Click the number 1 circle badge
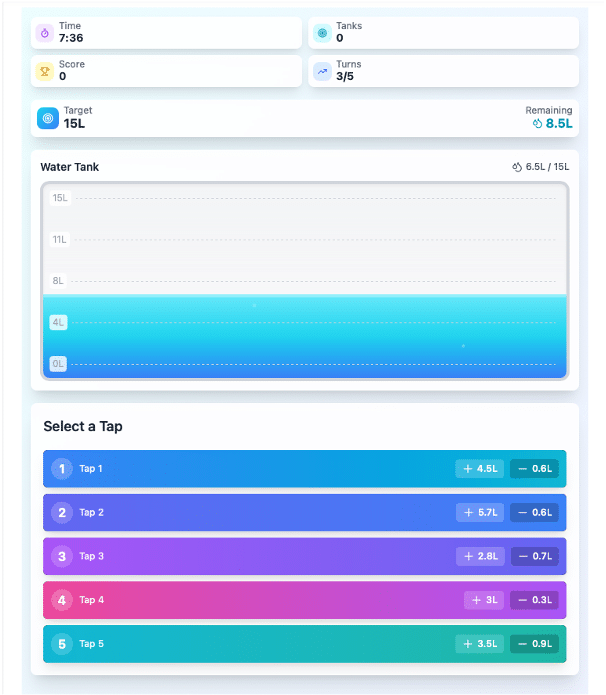Image resolution: width=606 pixels, height=695 pixels. pyautogui.click(x=62, y=468)
